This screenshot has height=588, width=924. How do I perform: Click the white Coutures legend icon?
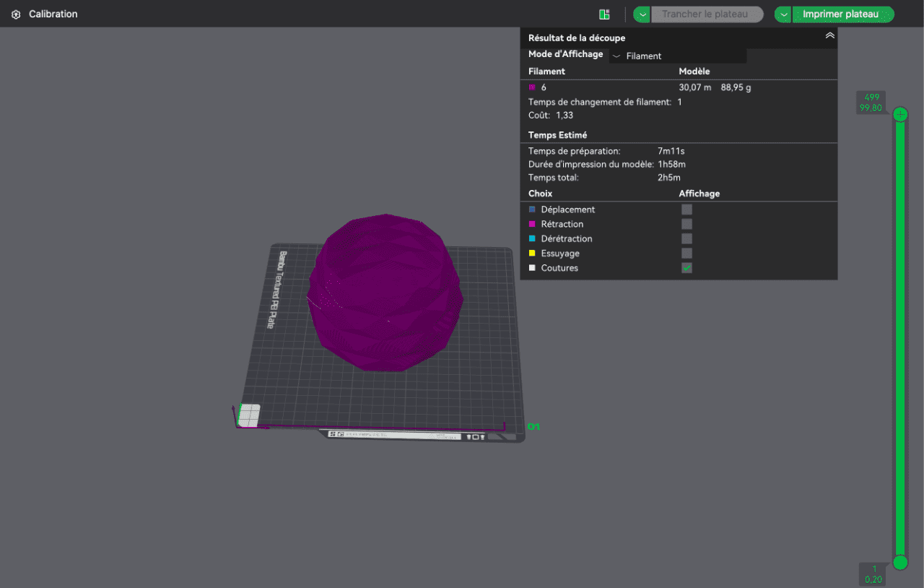pos(533,268)
